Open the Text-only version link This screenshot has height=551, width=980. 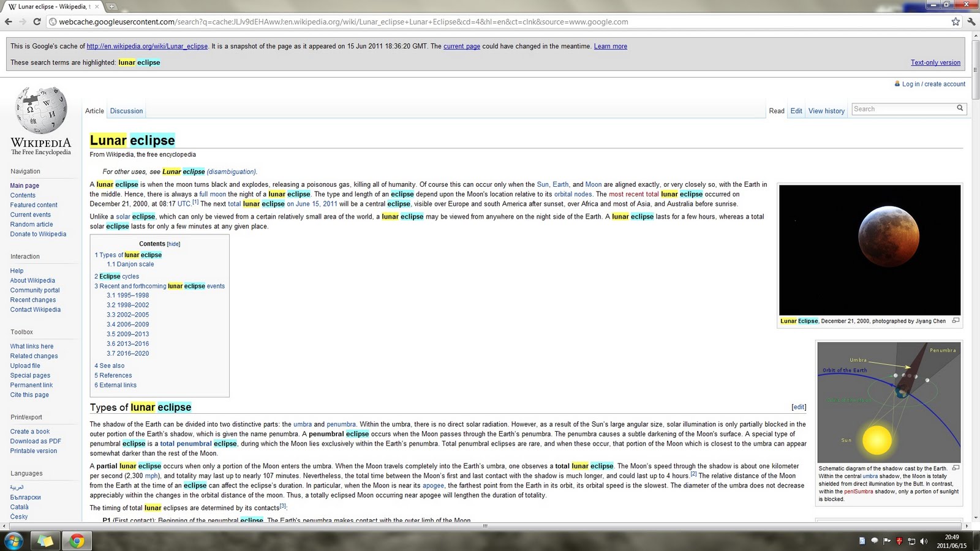click(935, 62)
